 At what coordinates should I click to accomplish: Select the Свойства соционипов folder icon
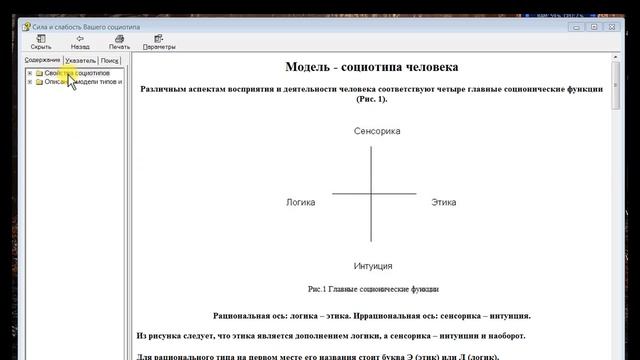pyautogui.click(x=39, y=73)
